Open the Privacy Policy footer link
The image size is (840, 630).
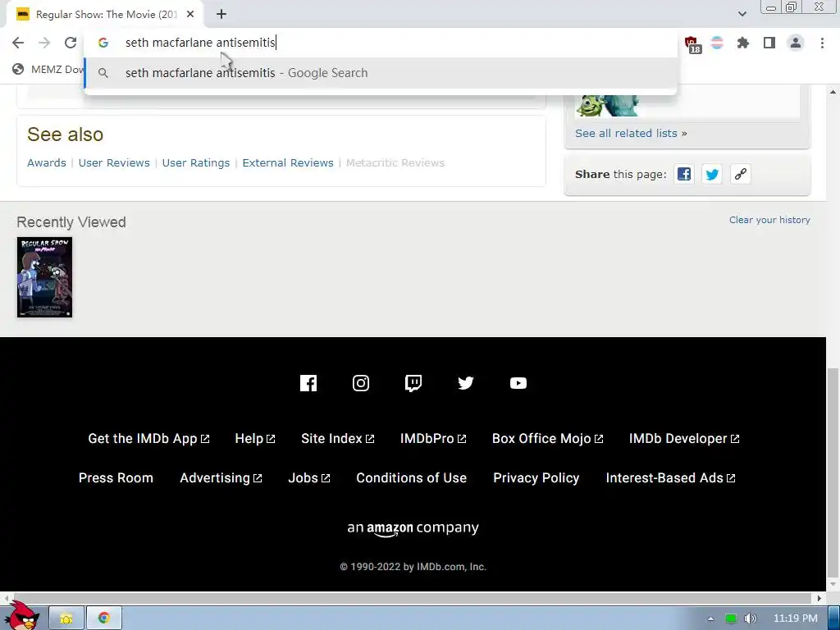[x=536, y=478]
